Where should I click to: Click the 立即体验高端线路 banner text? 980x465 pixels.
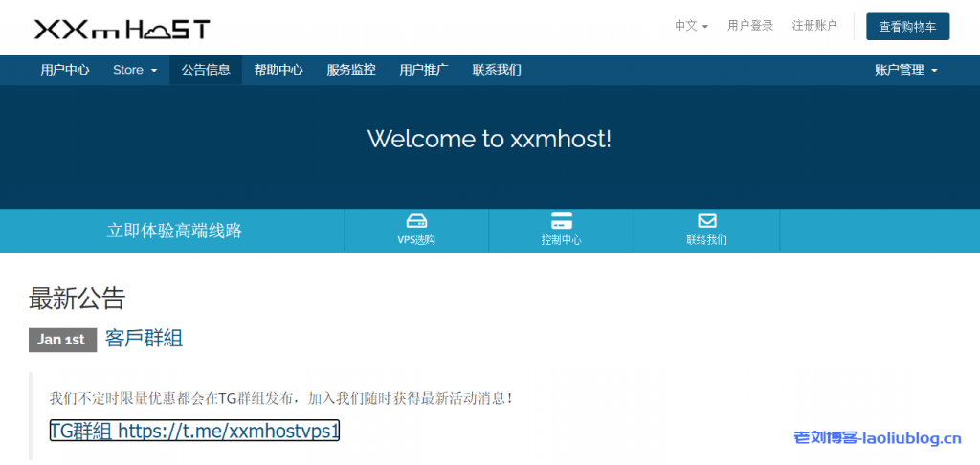[174, 231]
